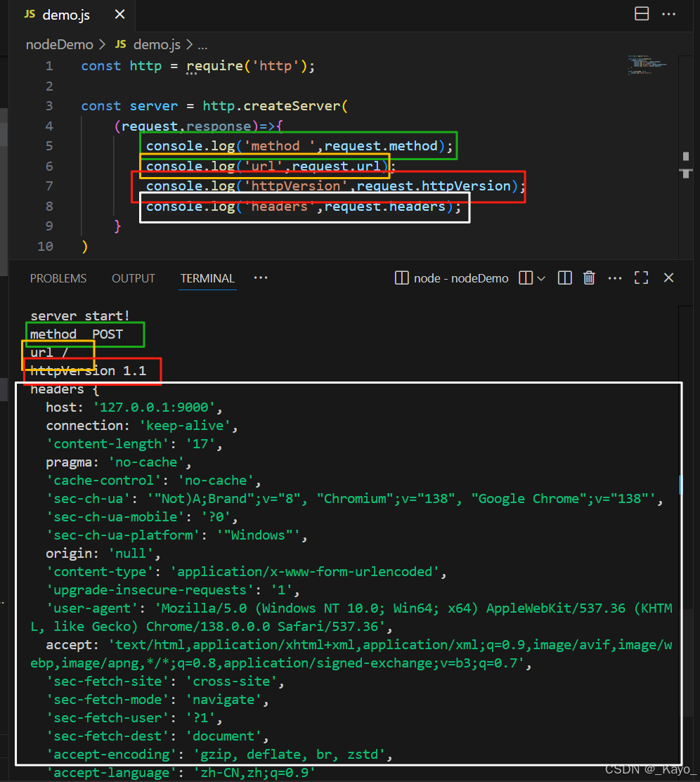This screenshot has height=782, width=700.
Task: Kill terminal with trash icon
Action: click(x=589, y=278)
